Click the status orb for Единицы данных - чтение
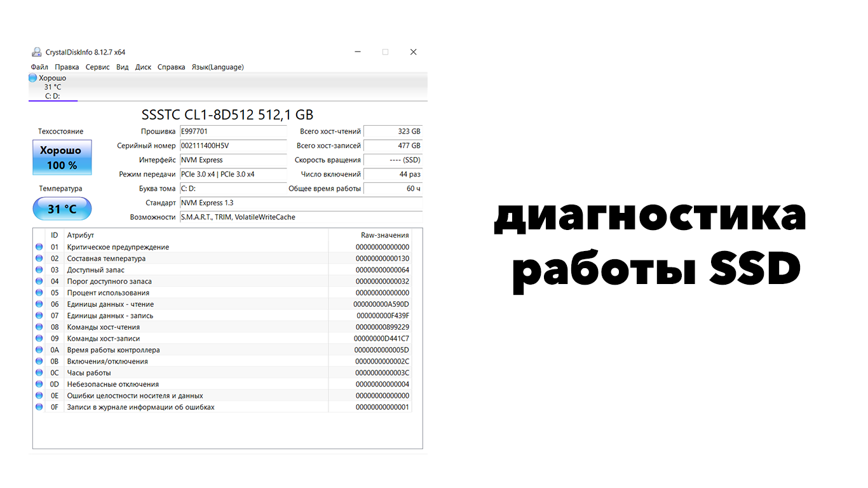The height and width of the screenshot is (488, 868). click(x=39, y=304)
